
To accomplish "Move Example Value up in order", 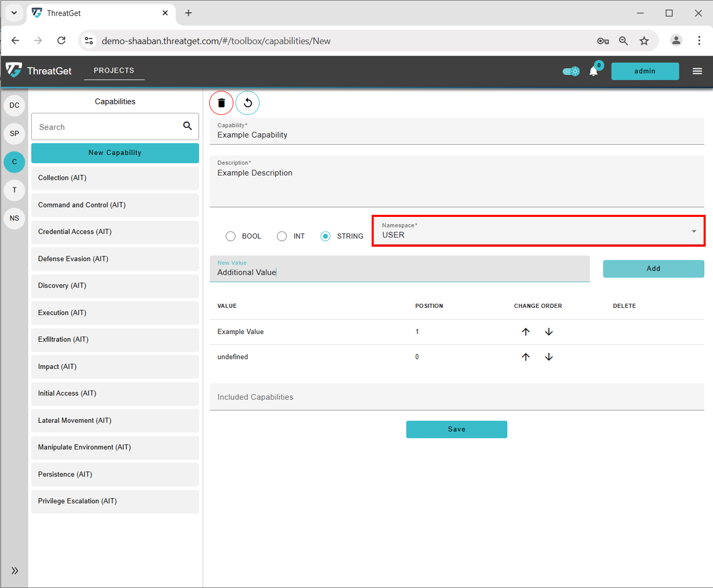I will click(x=526, y=332).
